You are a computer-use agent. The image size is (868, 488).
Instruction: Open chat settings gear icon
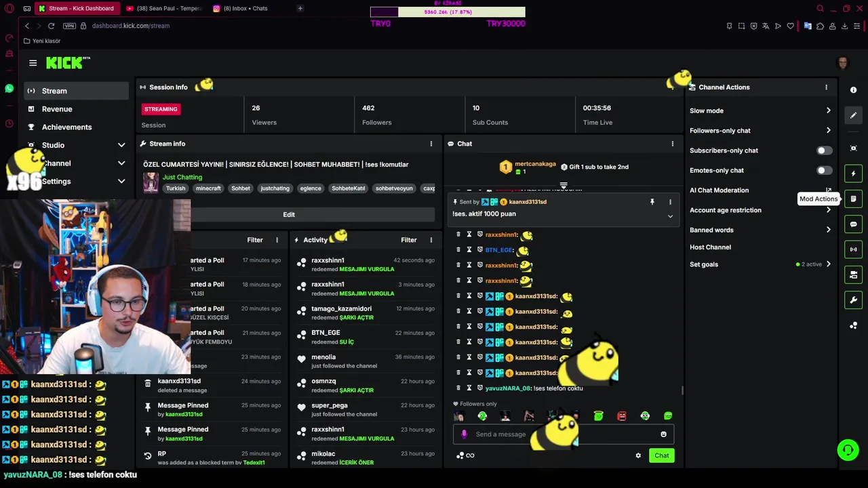[638, 455]
